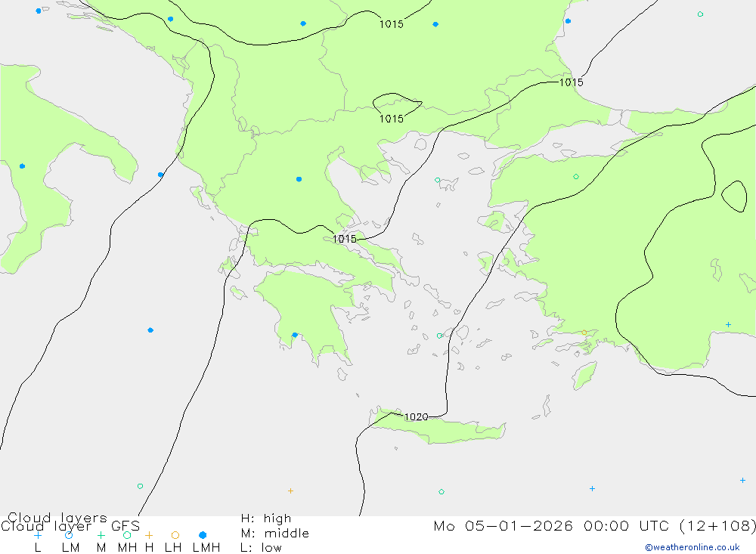Click the 1015 isobar label over central Greece
The height and width of the screenshot is (554, 756).
[345, 239]
